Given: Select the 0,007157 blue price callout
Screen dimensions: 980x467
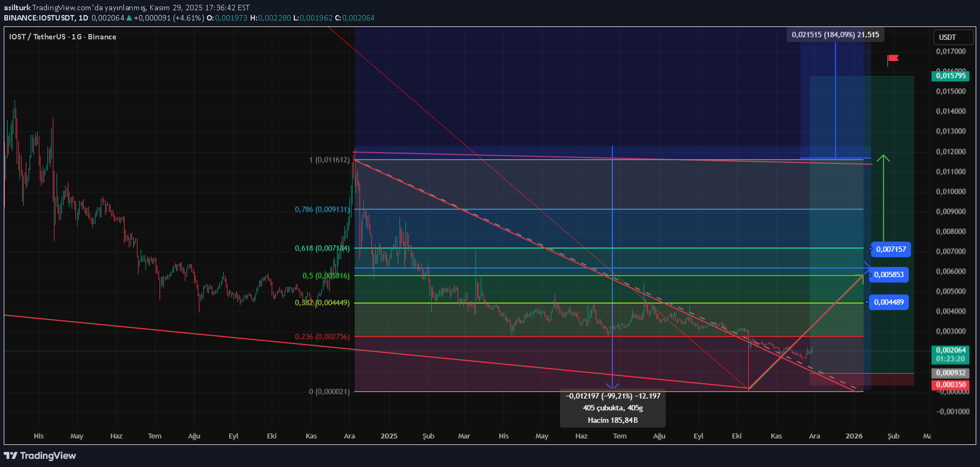Looking at the screenshot, I should [891, 249].
